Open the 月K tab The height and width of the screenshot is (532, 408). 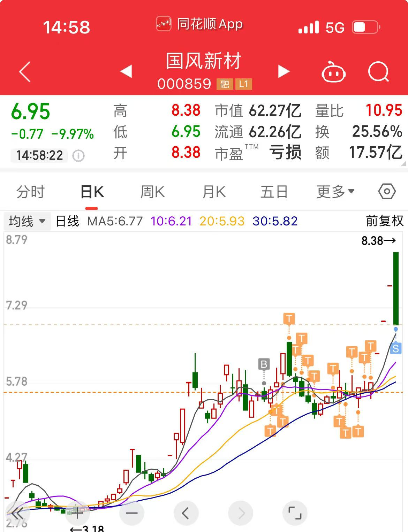(x=214, y=192)
